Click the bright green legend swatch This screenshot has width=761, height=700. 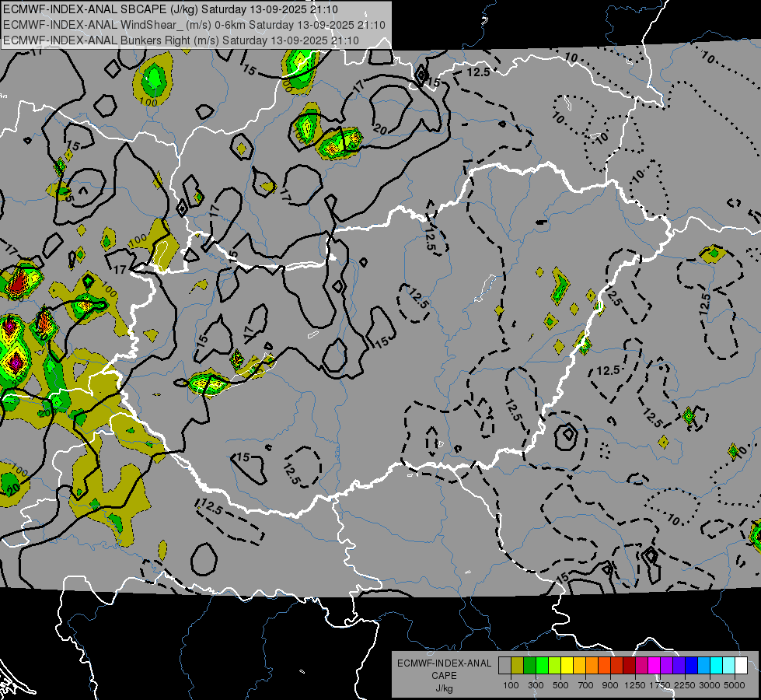tap(542, 665)
